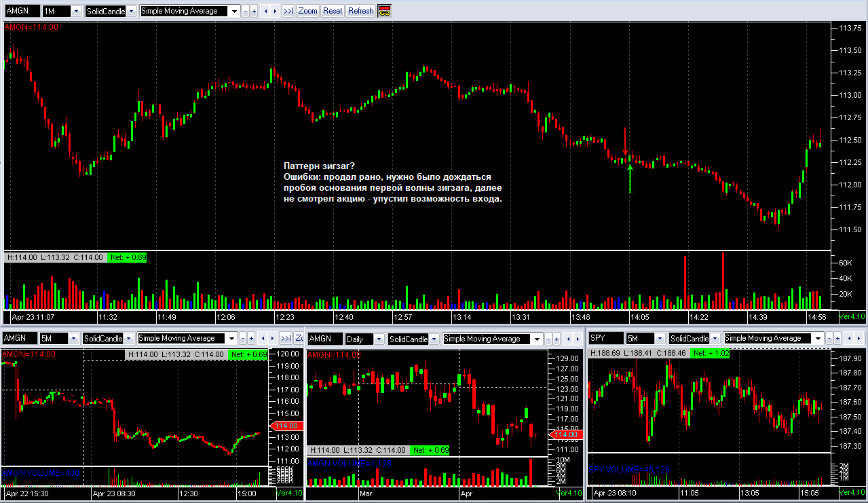Viewport: 868px width, 503px height.
Task: Expand Simple Moving Average dropdown in SPY chart
Action: click(818, 338)
